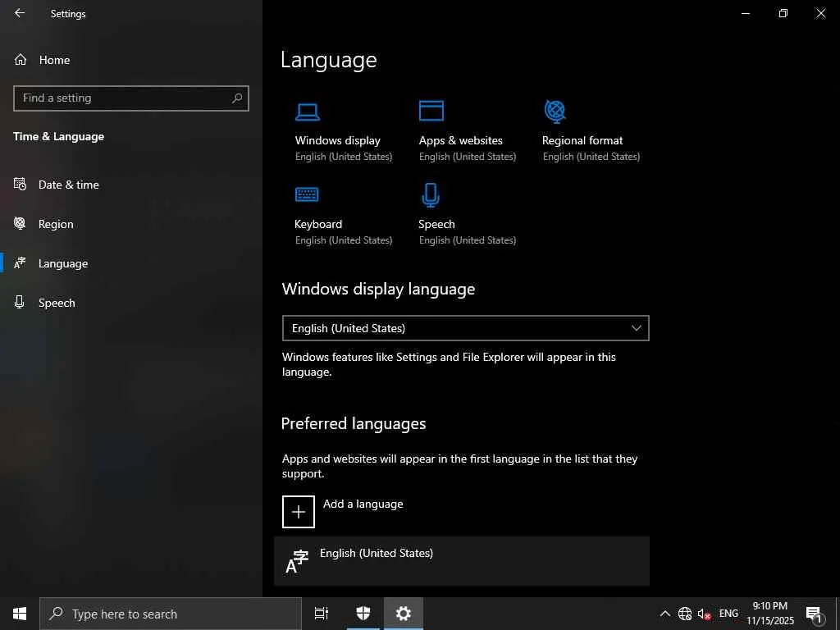Click the Windows display laptop icon
The image size is (840, 630).
pos(308,112)
